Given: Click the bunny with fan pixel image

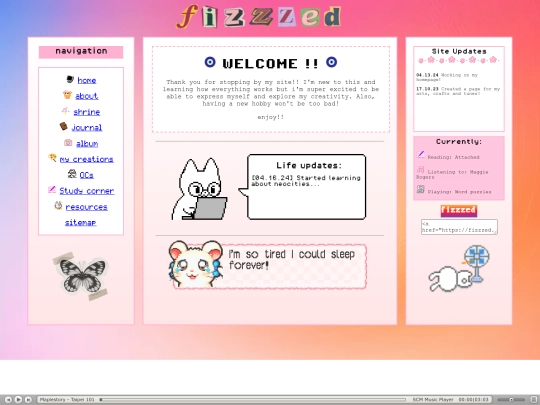Looking at the screenshot, I should (459, 269).
